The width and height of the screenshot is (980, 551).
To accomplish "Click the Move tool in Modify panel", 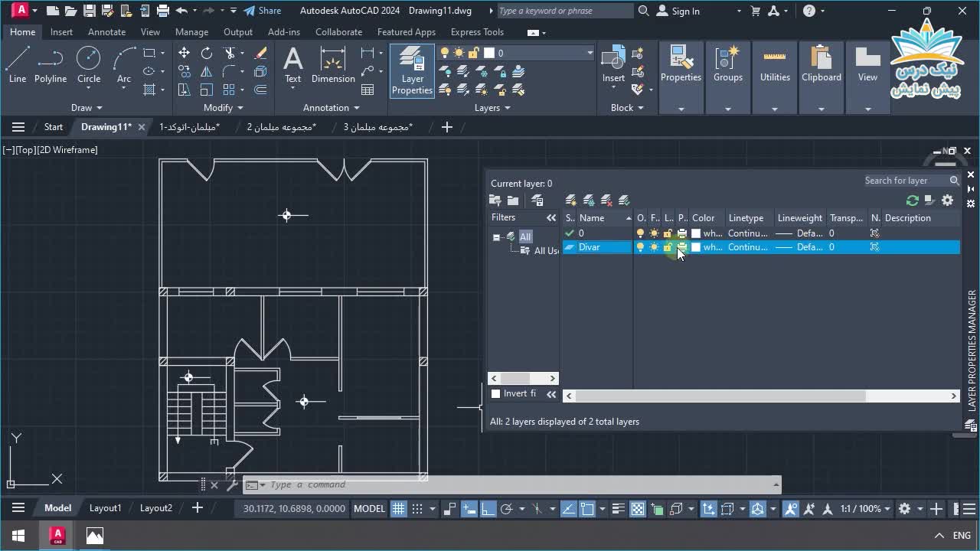I will click(184, 53).
